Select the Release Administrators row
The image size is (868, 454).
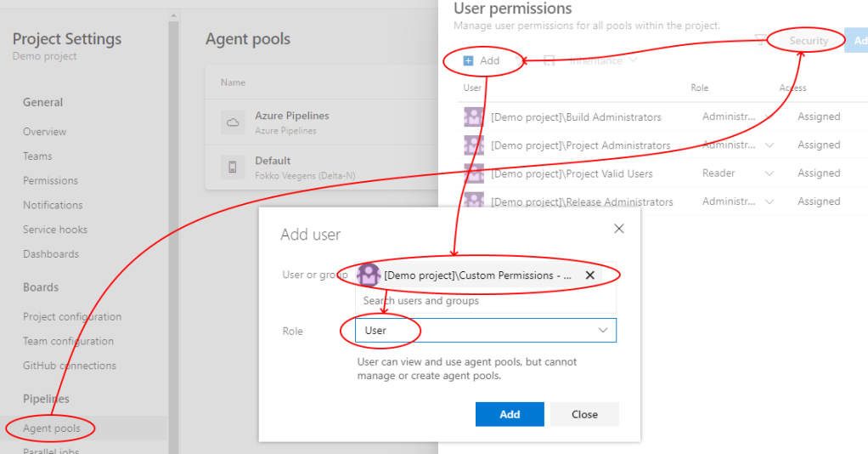pos(662,201)
